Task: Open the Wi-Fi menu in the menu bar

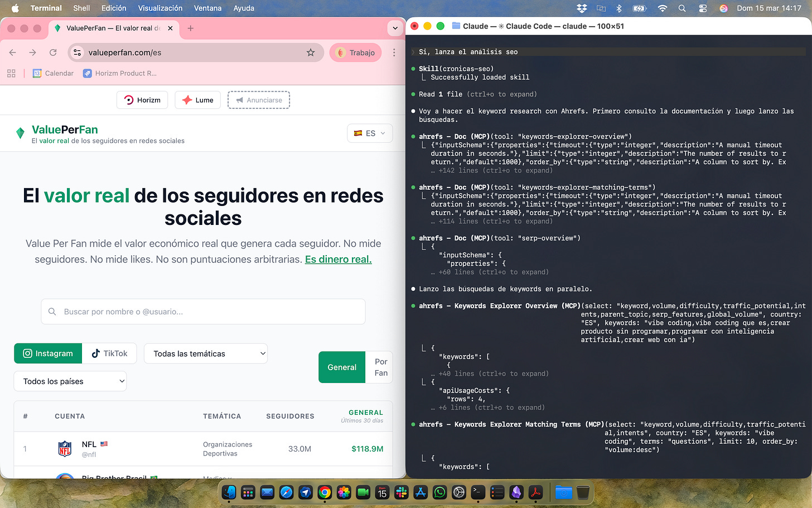Action: coord(663,8)
